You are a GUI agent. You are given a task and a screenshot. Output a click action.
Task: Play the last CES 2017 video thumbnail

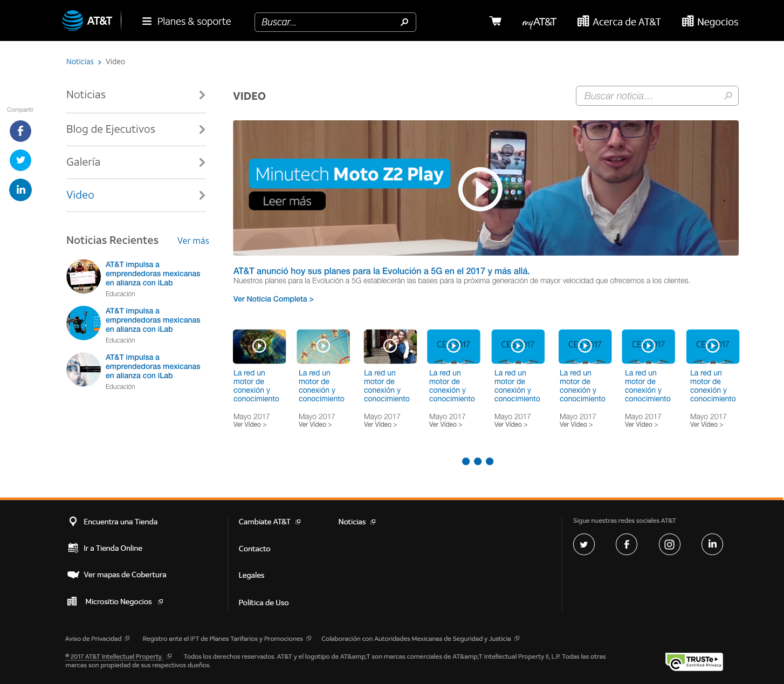(712, 346)
